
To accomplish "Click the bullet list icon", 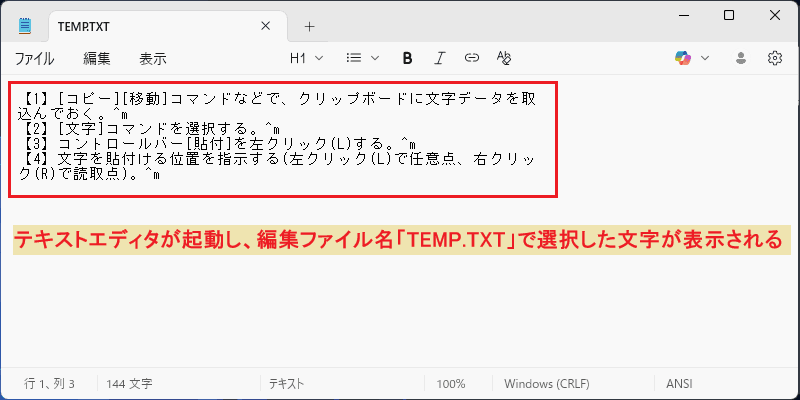I will pos(353,58).
